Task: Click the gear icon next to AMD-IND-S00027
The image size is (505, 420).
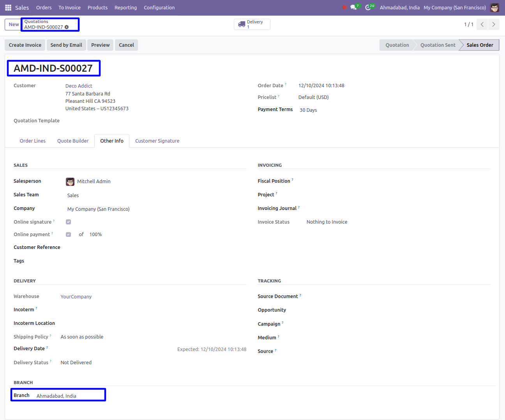Action: pos(67,27)
